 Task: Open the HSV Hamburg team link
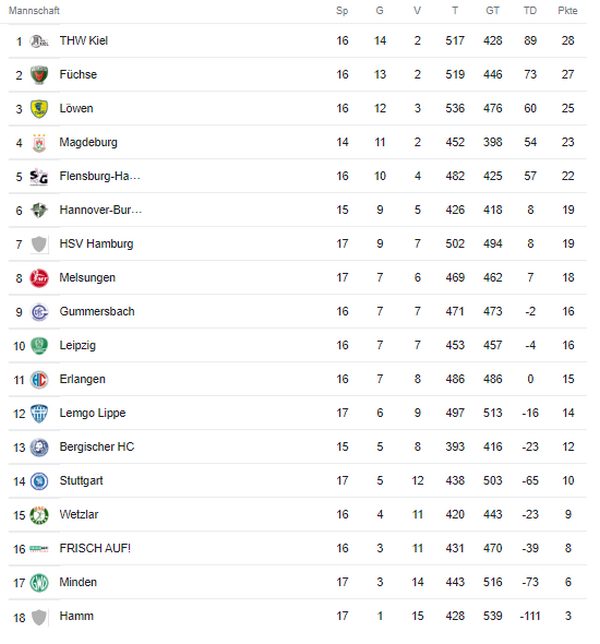pos(97,244)
